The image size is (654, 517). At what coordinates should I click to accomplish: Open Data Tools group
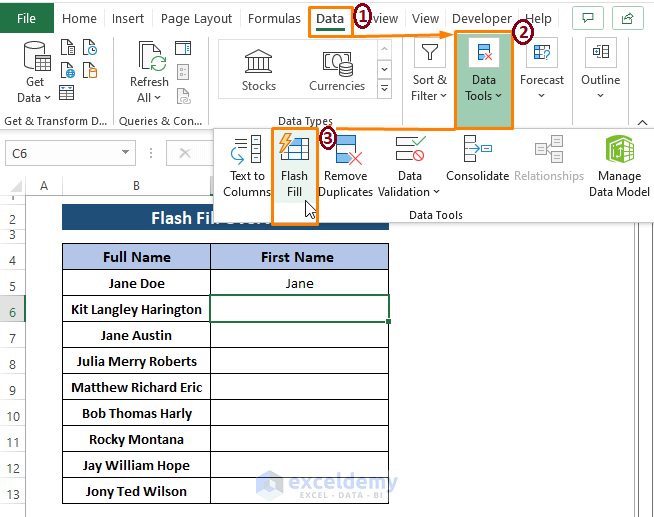point(483,80)
